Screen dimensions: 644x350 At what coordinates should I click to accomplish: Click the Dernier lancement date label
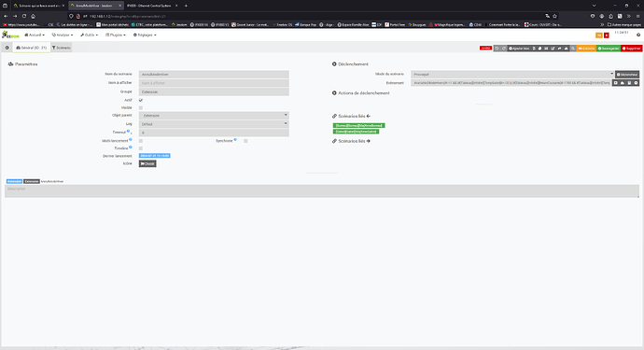(x=154, y=156)
